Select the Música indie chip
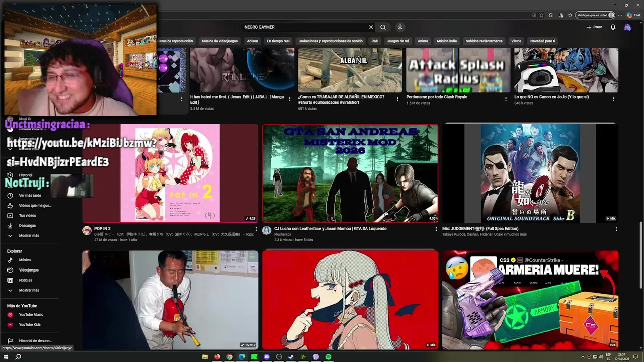The width and height of the screenshot is (644, 362). pyautogui.click(x=447, y=41)
